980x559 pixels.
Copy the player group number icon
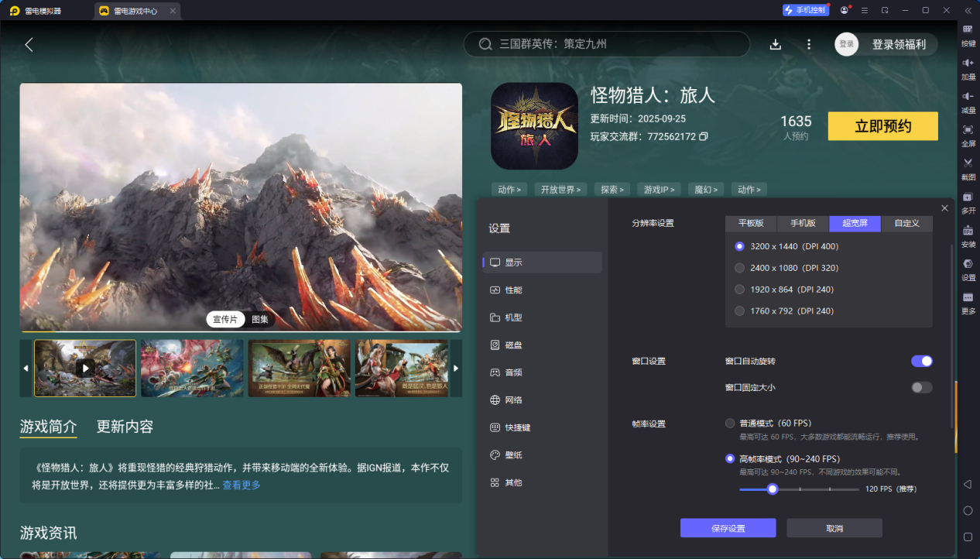[704, 137]
